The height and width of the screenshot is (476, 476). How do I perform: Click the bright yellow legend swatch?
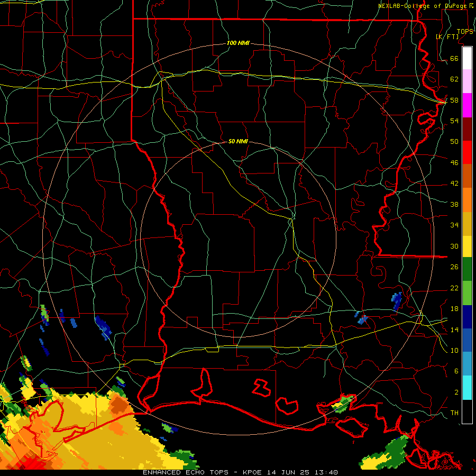pyautogui.click(x=467, y=246)
